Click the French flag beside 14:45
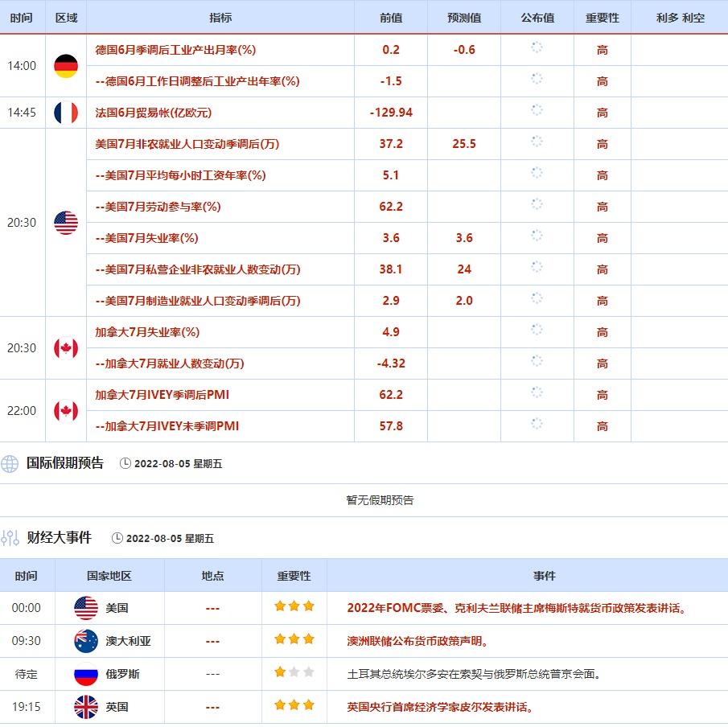Viewport: 728px width, 727px height. click(x=66, y=113)
